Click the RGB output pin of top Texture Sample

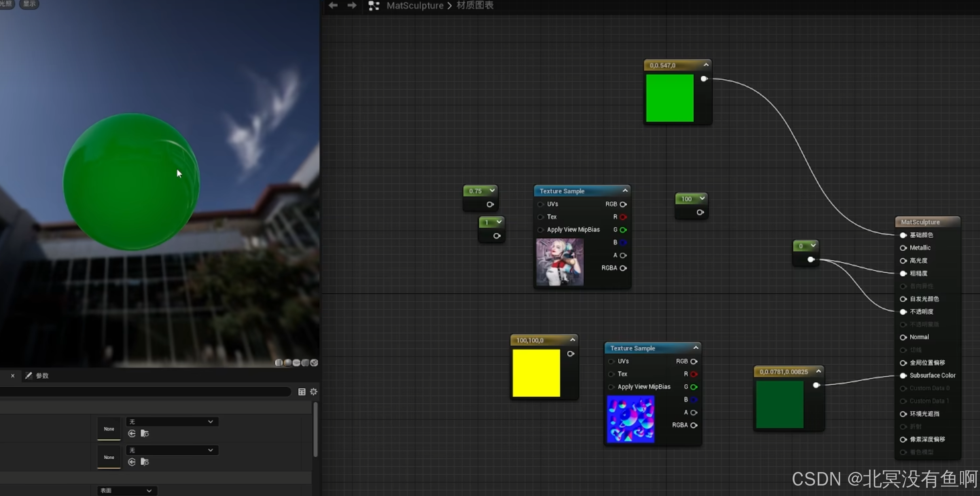(623, 204)
